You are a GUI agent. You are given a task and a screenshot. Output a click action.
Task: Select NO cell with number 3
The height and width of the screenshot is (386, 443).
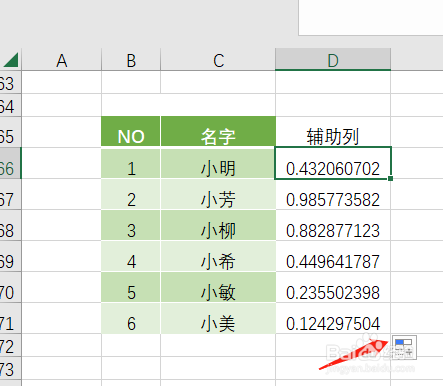(x=131, y=225)
